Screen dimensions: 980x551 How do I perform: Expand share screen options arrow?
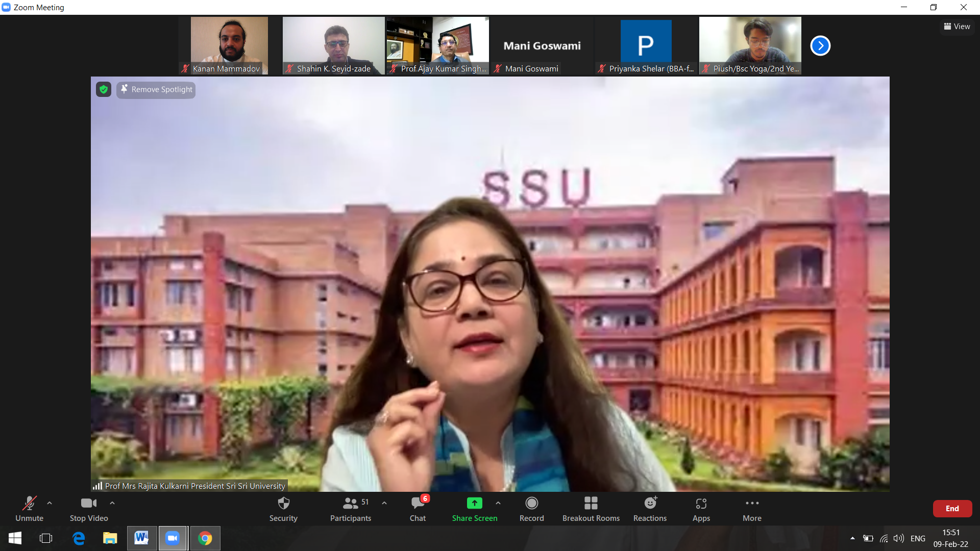tap(498, 503)
